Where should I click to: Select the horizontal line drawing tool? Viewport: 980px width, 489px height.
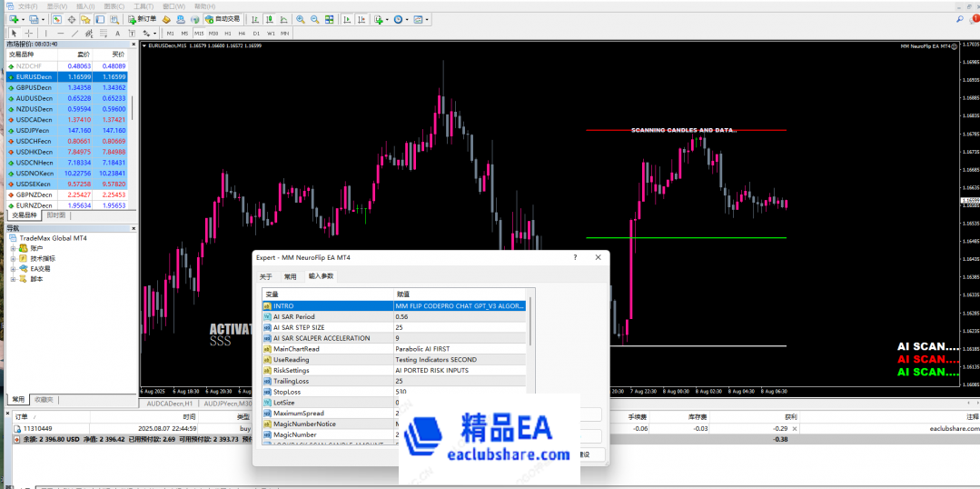[x=61, y=34]
